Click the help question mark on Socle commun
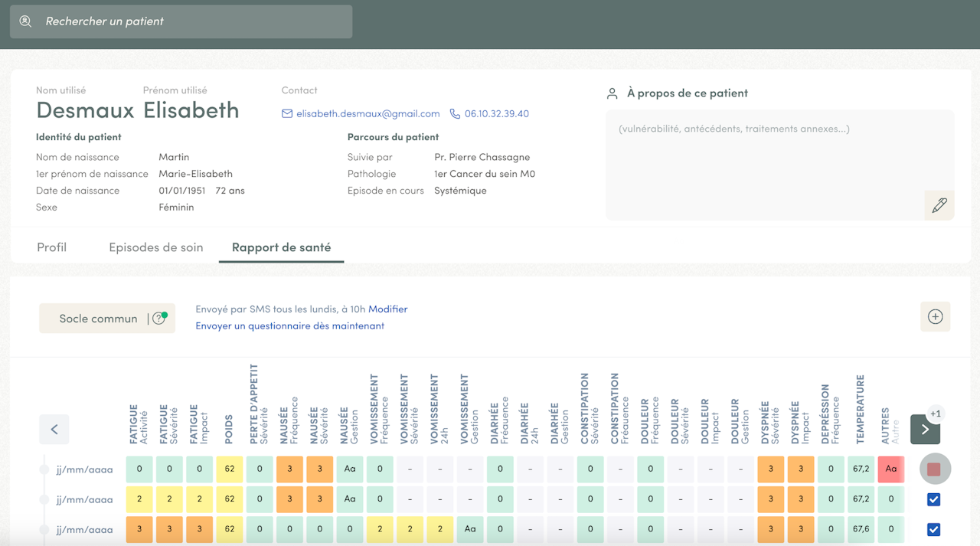Viewport: 980px width, 546px height. (159, 319)
